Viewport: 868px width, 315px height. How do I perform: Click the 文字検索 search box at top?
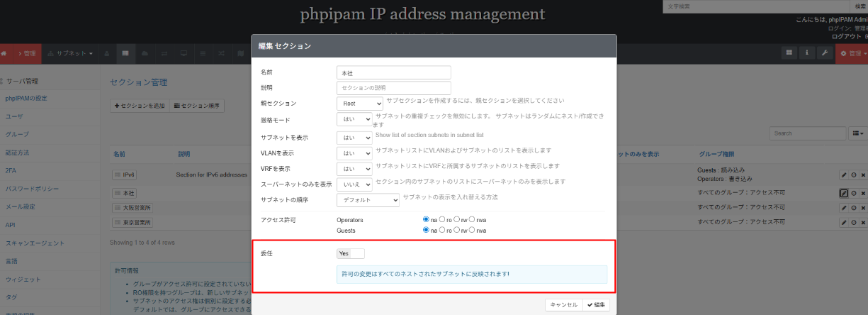pyautogui.click(x=757, y=6)
